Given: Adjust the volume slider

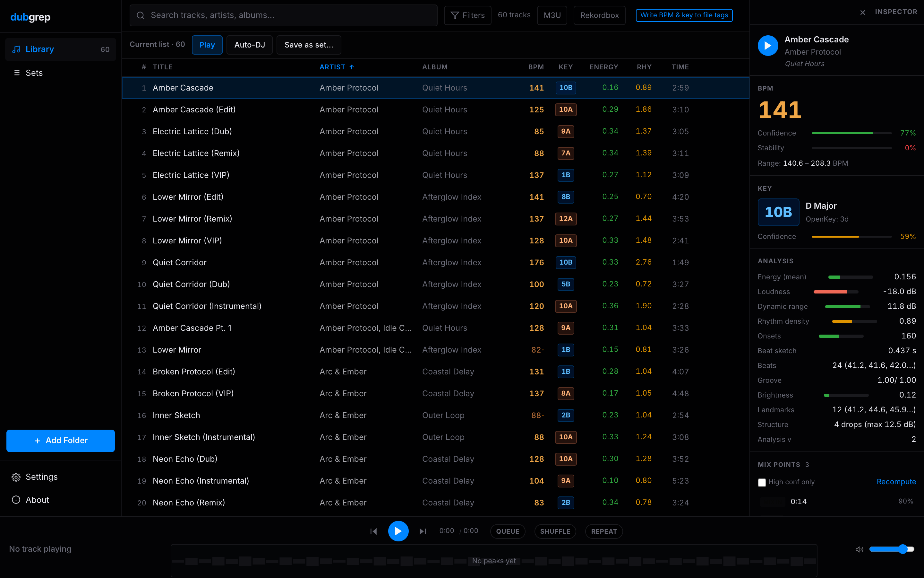Looking at the screenshot, I should coord(892,549).
